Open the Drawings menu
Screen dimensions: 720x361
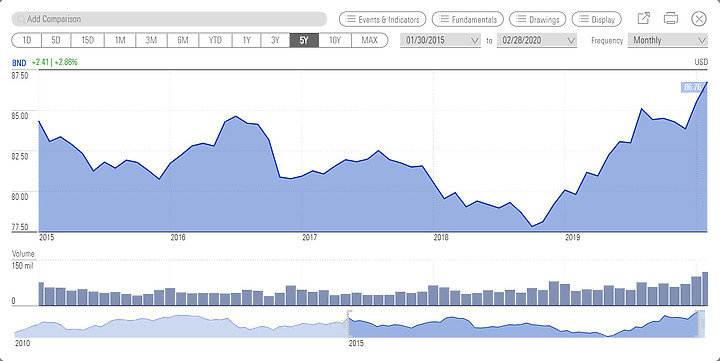[x=537, y=19]
